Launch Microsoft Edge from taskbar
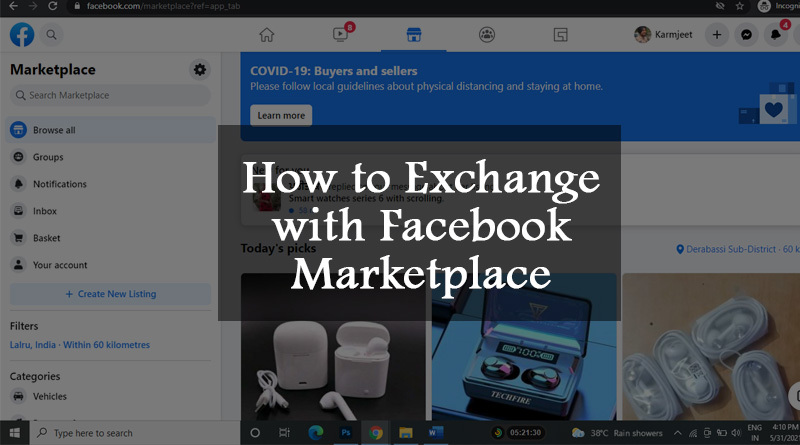 [316, 433]
